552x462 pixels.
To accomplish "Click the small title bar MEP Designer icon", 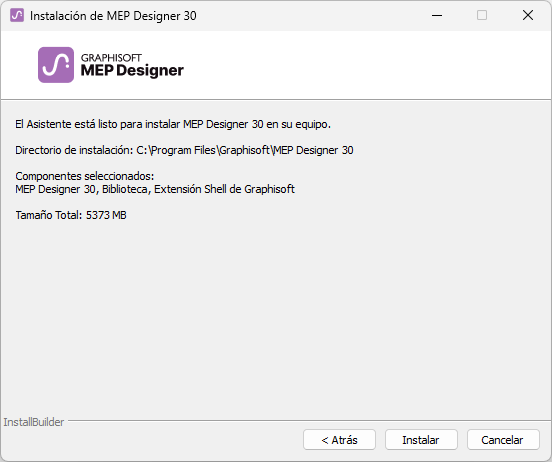I will 17,15.
